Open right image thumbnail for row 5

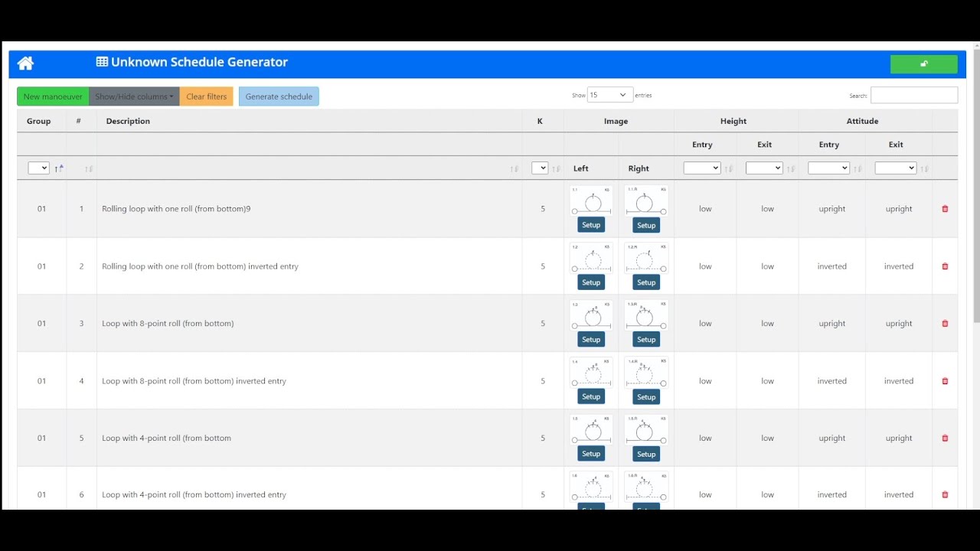pyautogui.click(x=646, y=429)
